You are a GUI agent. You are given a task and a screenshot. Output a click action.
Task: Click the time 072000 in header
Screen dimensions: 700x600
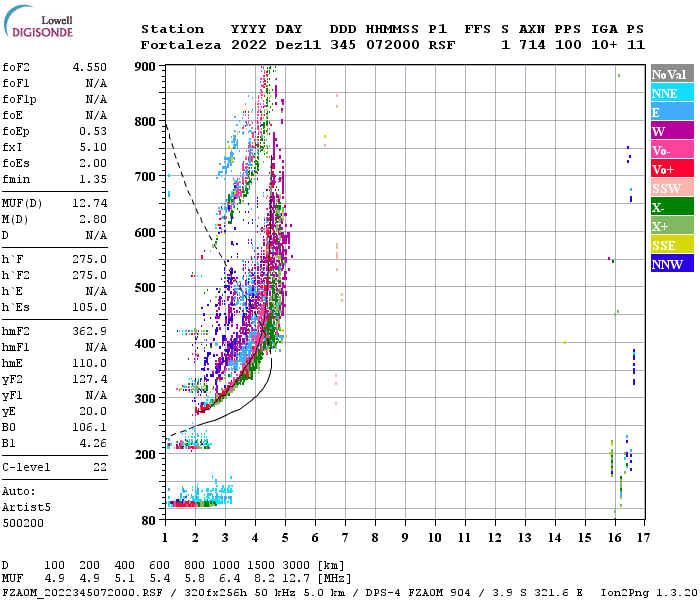pyautogui.click(x=393, y=45)
